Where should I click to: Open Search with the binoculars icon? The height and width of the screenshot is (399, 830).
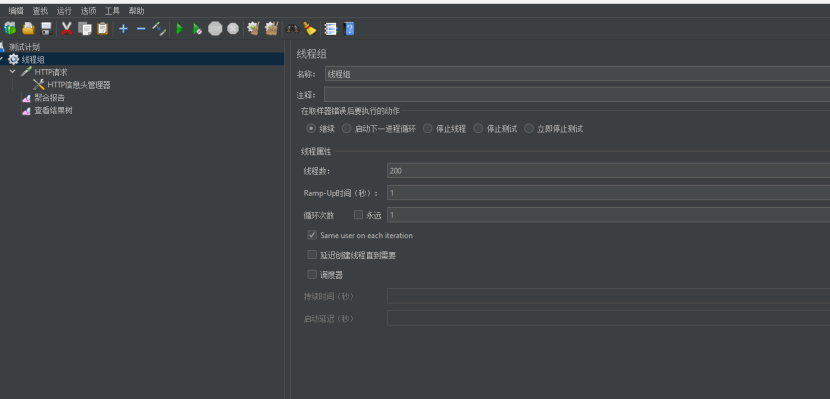(x=292, y=29)
